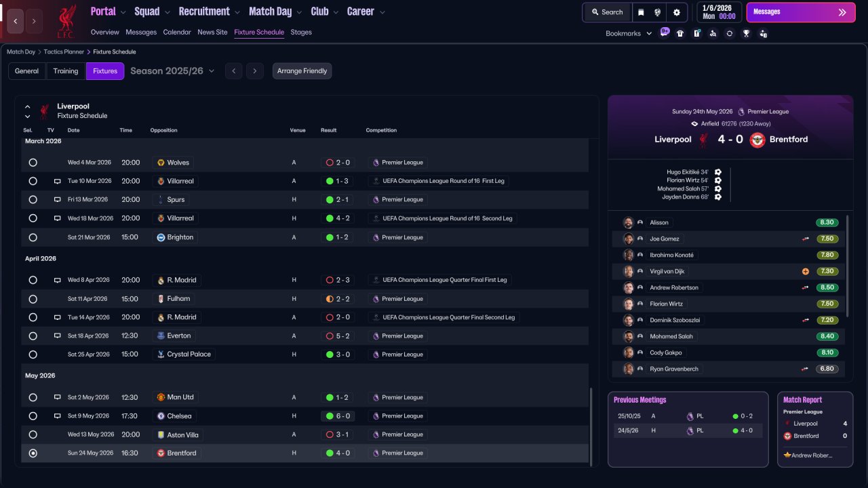Open the world globe icon

point(658,12)
